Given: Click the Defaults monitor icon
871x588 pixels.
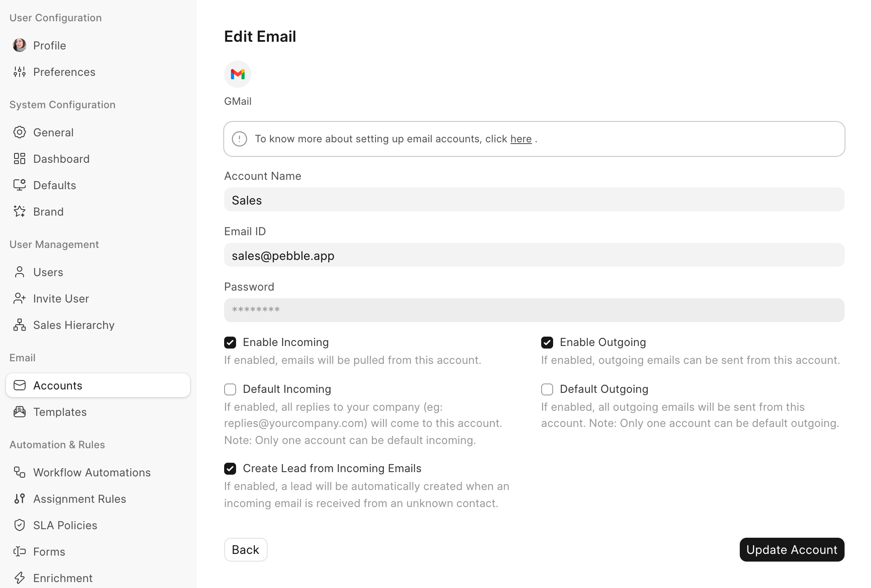Looking at the screenshot, I should [20, 185].
